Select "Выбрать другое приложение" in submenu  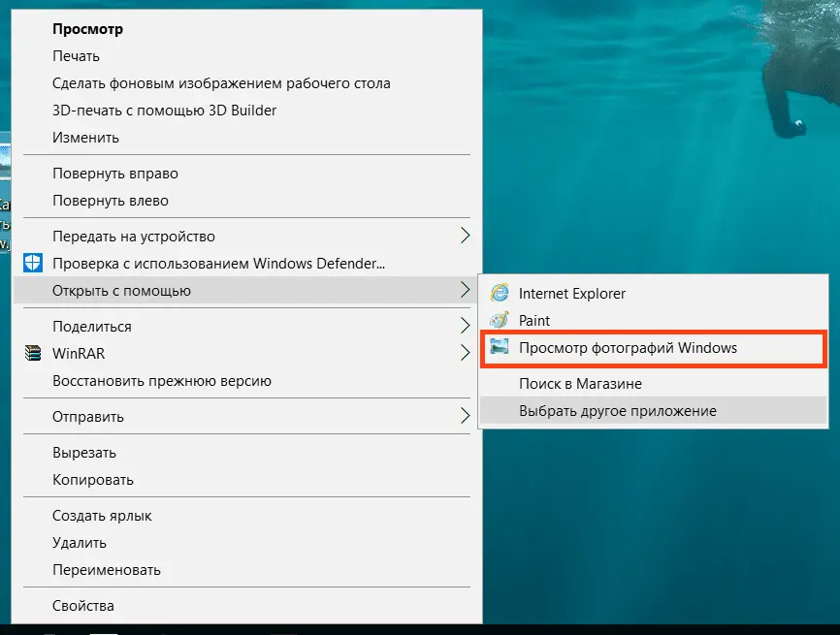click(x=617, y=411)
